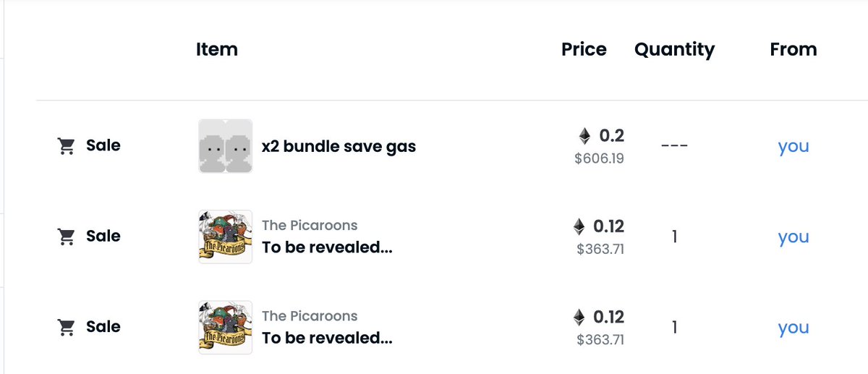Open the Picaroons thumbnail in the middle row
The width and height of the screenshot is (868, 374).
pyautogui.click(x=225, y=237)
